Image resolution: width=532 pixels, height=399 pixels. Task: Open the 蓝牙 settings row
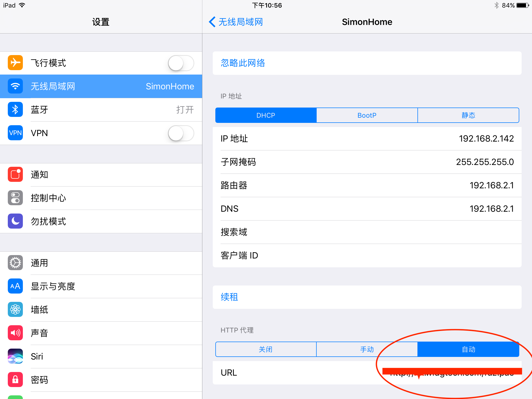[101, 110]
